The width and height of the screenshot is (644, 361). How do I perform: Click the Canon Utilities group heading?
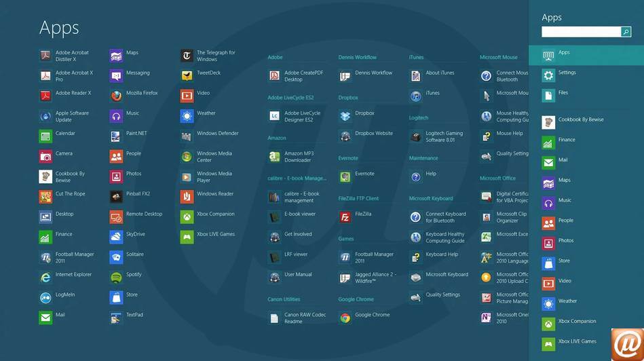coord(284,299)
